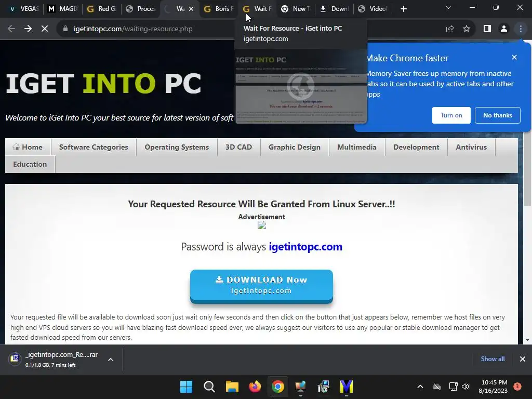Launch Firefox from the taskbar
Image resolution: width=532 pixels, height=399 pixels.
click(x=255, y=387)
